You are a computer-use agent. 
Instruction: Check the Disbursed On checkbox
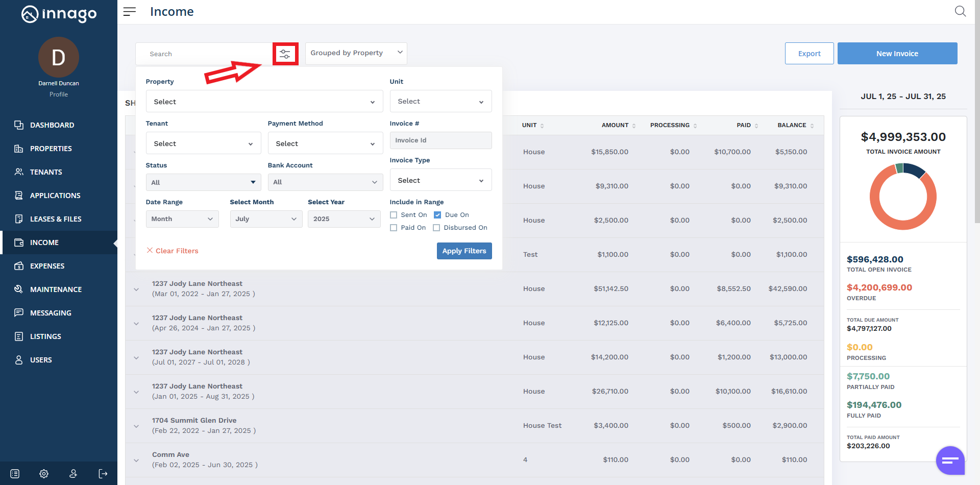(x=436, y=228)
